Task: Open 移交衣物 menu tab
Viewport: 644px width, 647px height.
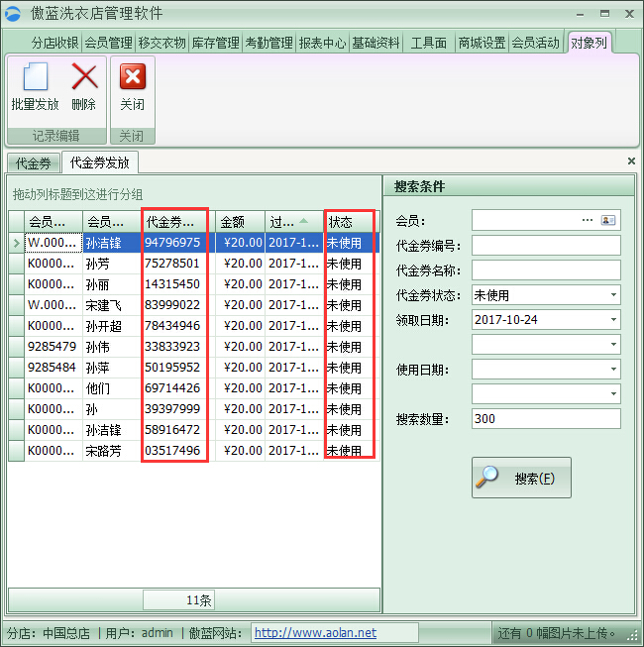Action: [161, 43]
